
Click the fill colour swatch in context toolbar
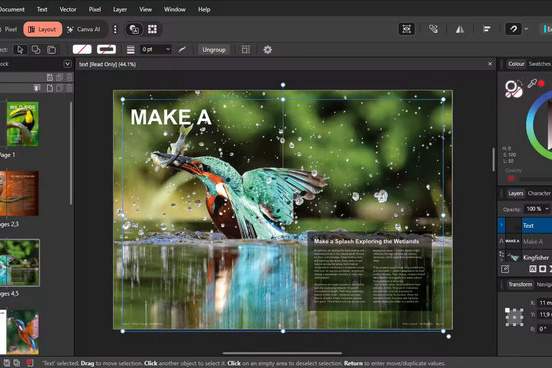pos(82,49)
